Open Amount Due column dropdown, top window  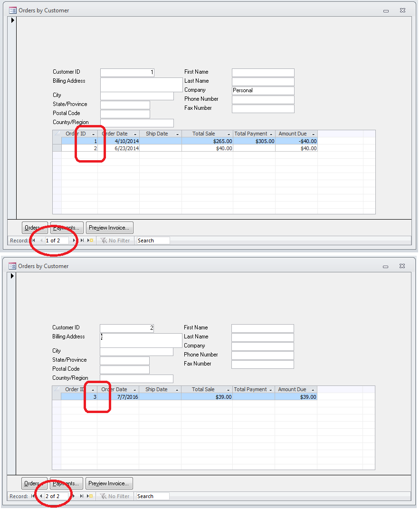pyautogui.click(x=314, y=134)
